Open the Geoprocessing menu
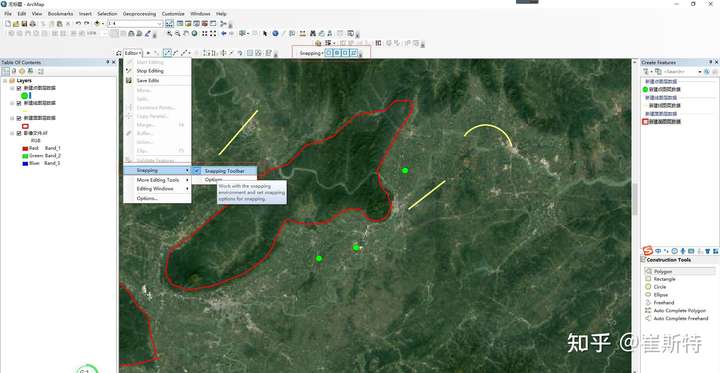 point(139,14)
